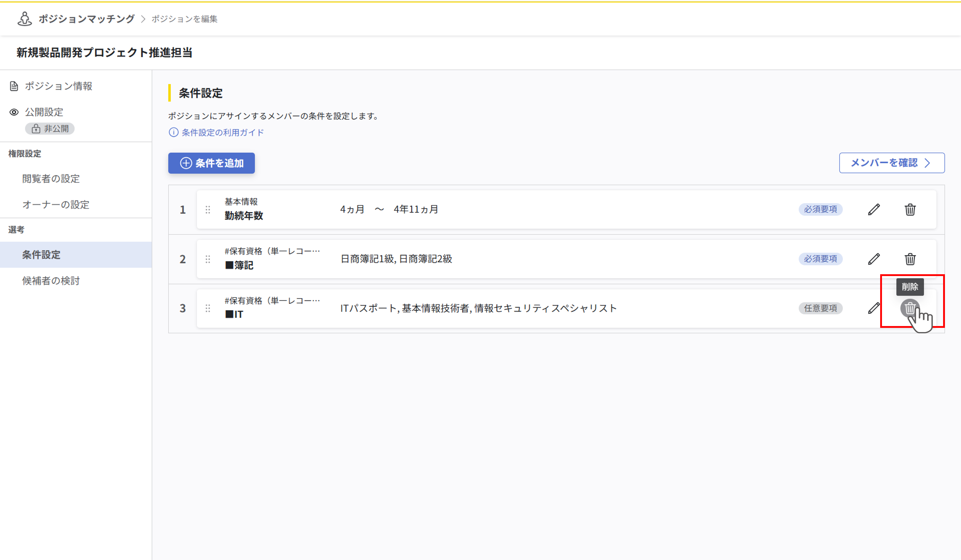Grab the drag handle of 勤続年数 row

[208, 210]
